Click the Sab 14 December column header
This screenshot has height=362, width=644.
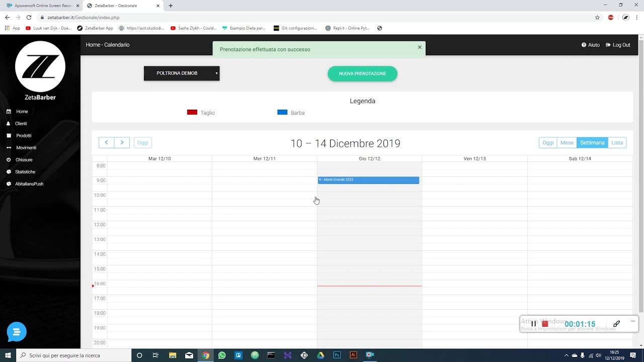(580, 159)
